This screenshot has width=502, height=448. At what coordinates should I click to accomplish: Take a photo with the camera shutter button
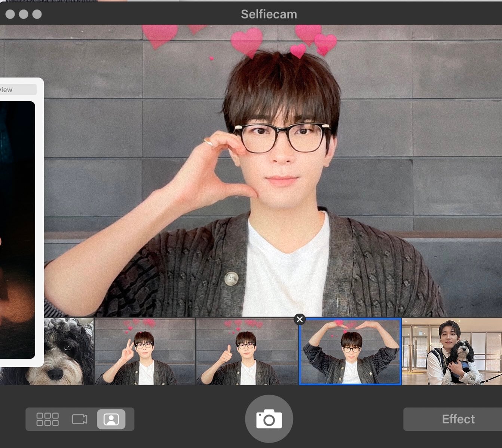point(269,418)
